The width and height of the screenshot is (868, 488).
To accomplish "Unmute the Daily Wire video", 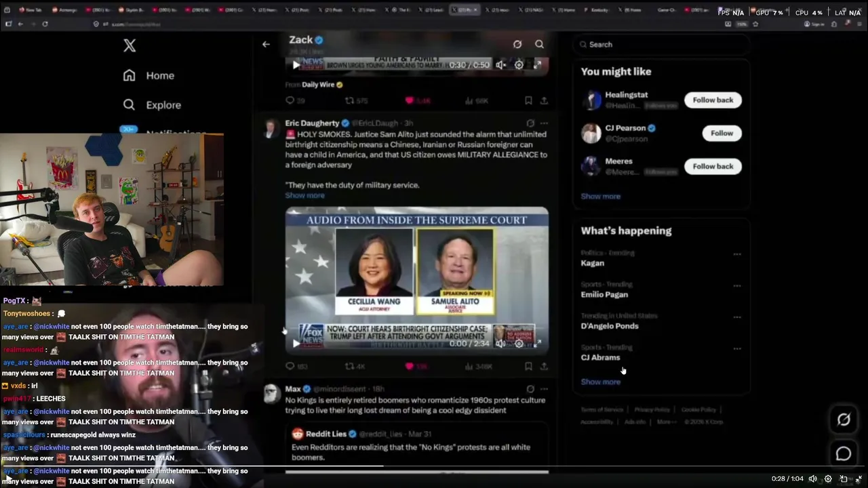I will [500, 65].
